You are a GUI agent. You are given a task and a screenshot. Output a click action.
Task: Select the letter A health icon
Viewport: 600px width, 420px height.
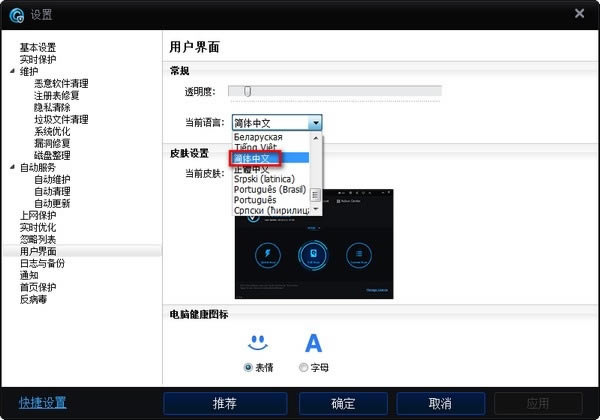click(x=313, y=343)
